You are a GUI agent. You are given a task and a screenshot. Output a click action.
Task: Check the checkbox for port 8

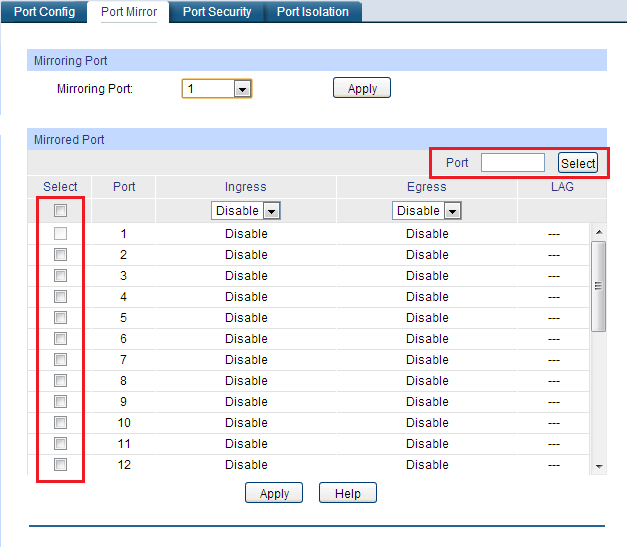coord(60,381)
